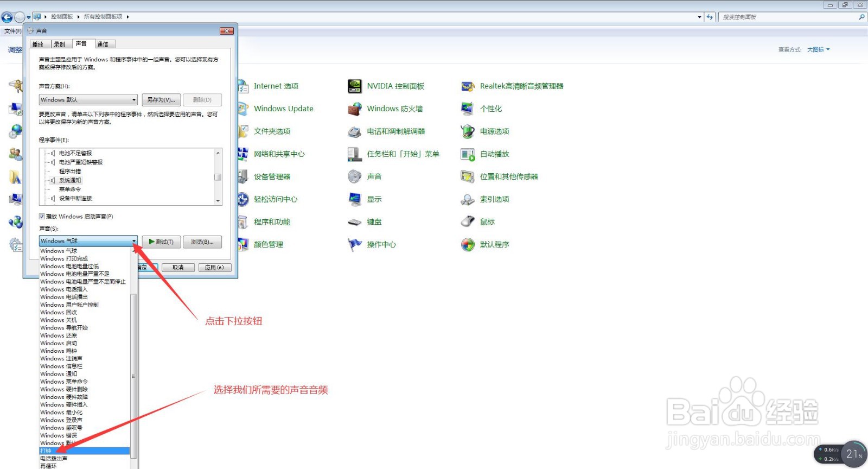Click the 浏览(B)... button

pyautogui.click(x=202, y=242)
